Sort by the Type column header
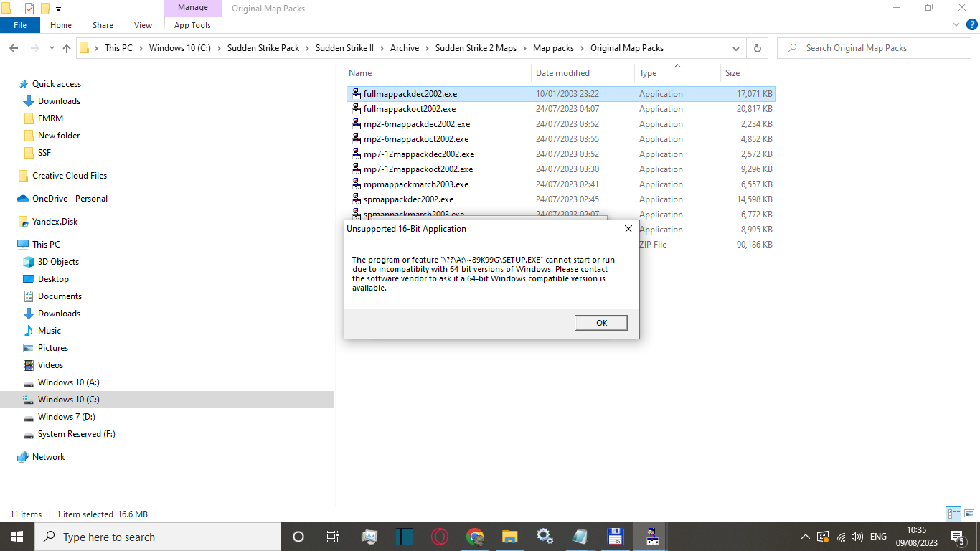The image size is (980, 551). [x=648, y=73]
